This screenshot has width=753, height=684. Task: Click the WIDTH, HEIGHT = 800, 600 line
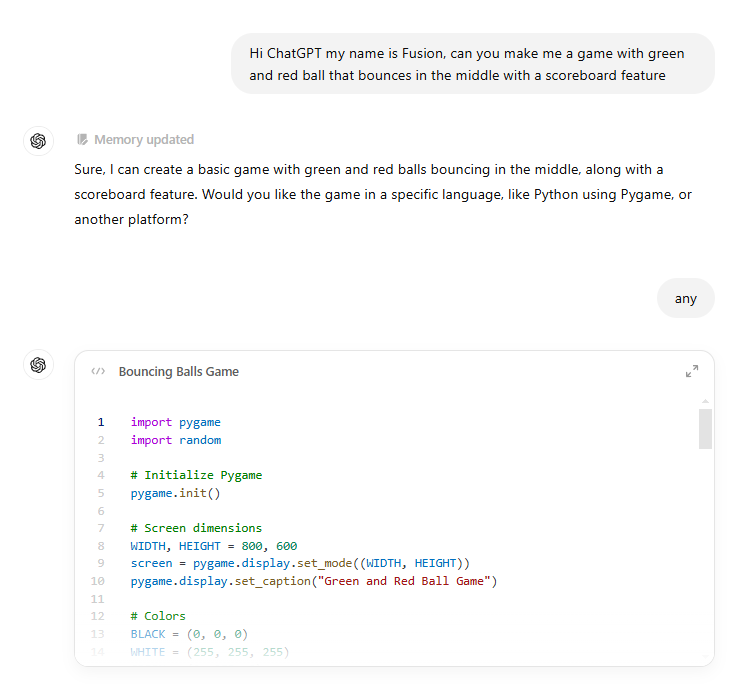tap(214, 546)
